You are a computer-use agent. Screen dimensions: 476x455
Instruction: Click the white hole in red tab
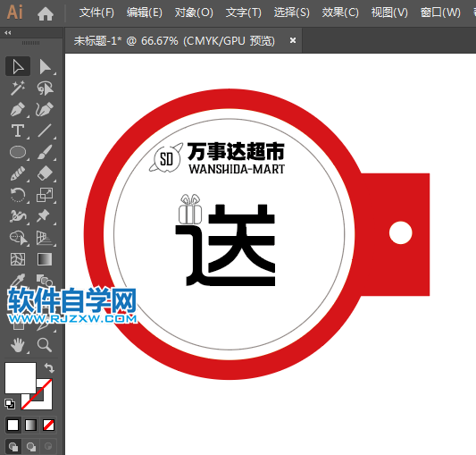tap(400, 232)
